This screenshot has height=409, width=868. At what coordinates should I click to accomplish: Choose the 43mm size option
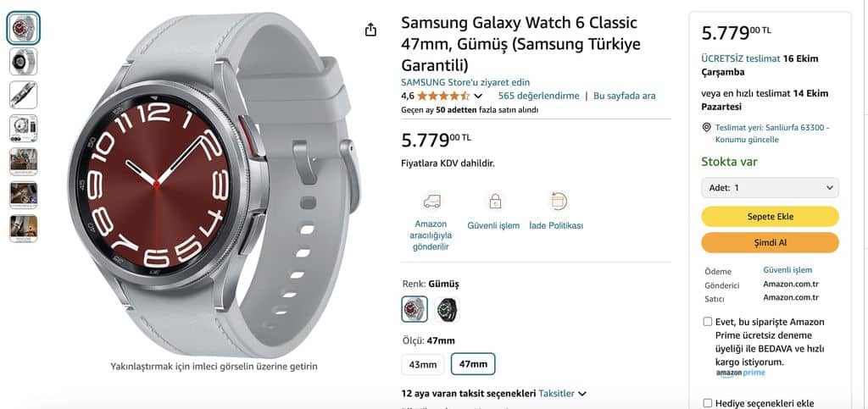(x=423, y=364)
